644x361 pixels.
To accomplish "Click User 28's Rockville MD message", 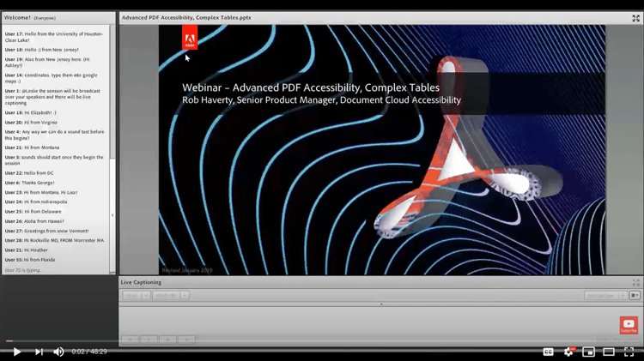I will pyautogui.click(x=54, y=240).
